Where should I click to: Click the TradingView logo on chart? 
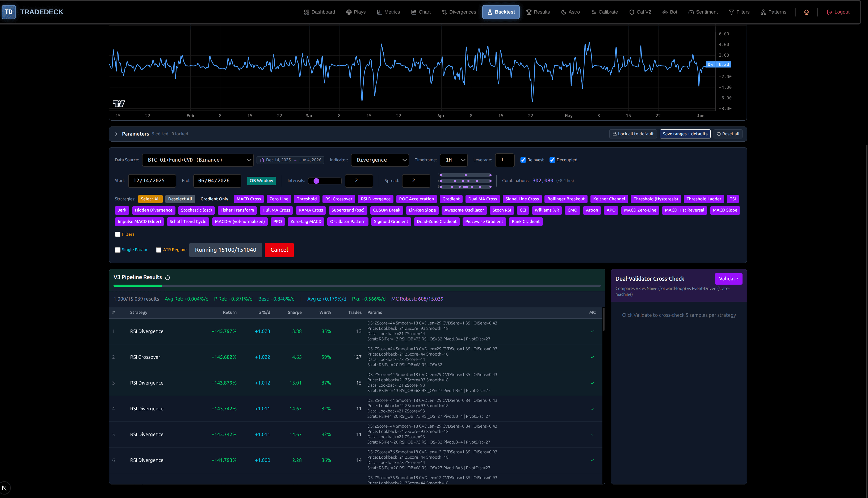(x=118, y=104)
